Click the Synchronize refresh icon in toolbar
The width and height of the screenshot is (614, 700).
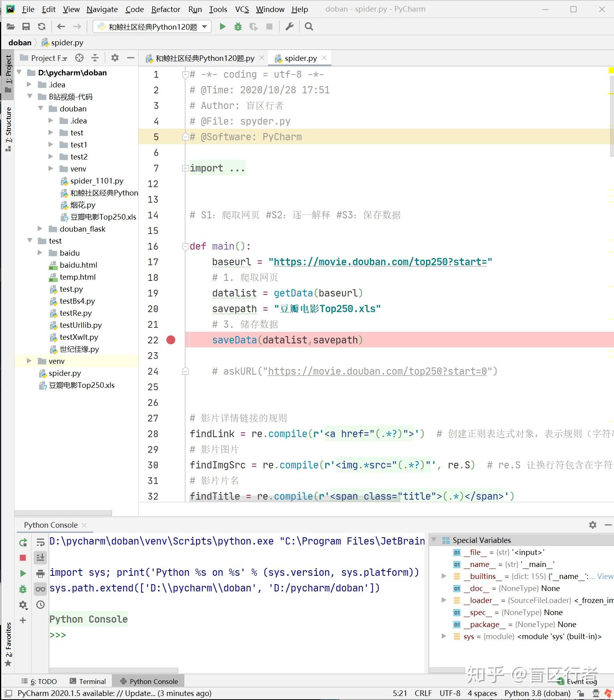[x=42, y=26]
